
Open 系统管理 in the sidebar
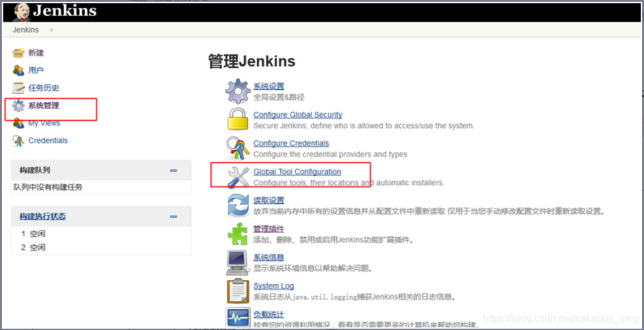click(x=43, y=105)
